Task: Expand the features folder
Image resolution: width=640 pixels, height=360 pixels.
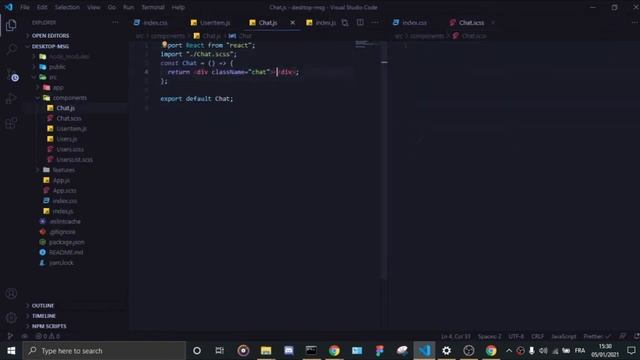Action: click(63, 170)
